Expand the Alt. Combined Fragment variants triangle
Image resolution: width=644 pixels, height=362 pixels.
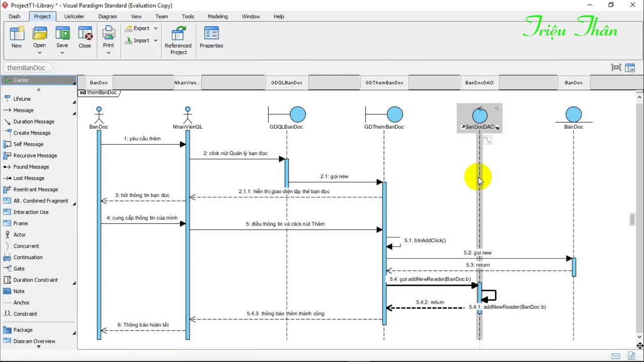pos(74,204)
